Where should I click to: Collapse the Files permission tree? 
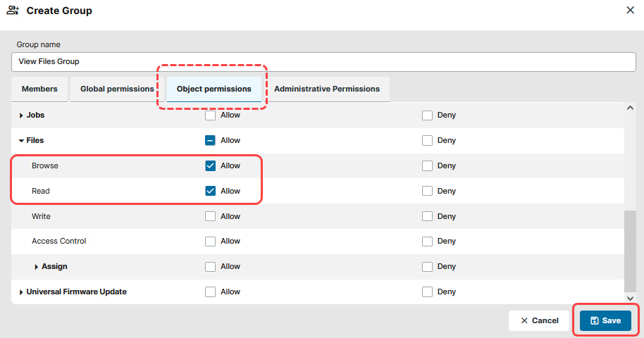click(x=21, y=141)
